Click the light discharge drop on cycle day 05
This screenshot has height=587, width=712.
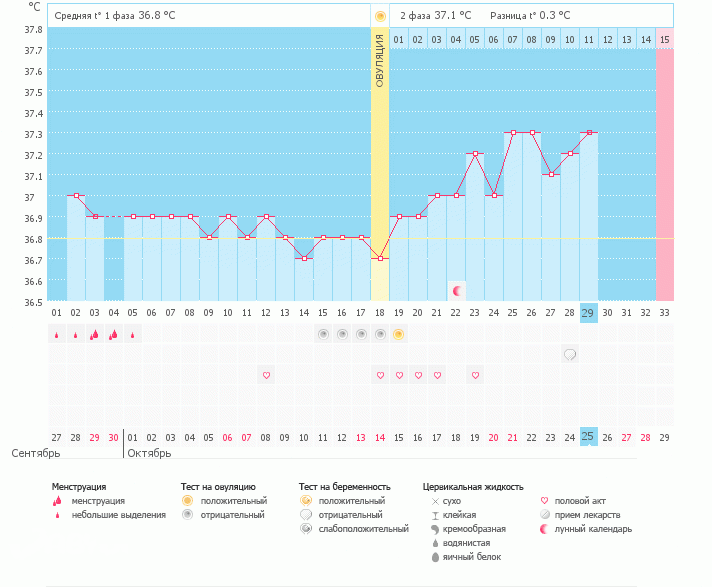[x=132, y=336]
